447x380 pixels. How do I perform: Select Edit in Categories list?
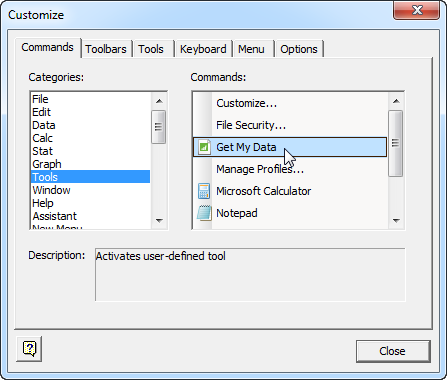point(90,112)
